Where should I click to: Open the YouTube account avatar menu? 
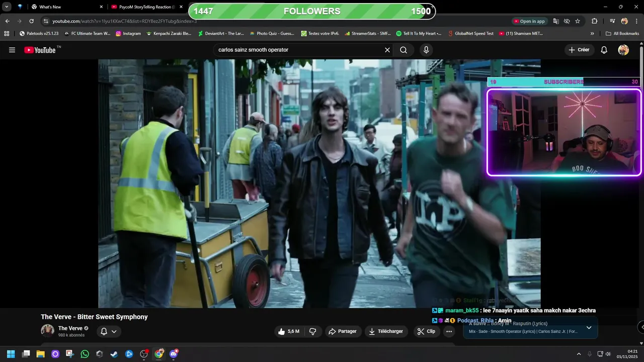tap(623, 50)
